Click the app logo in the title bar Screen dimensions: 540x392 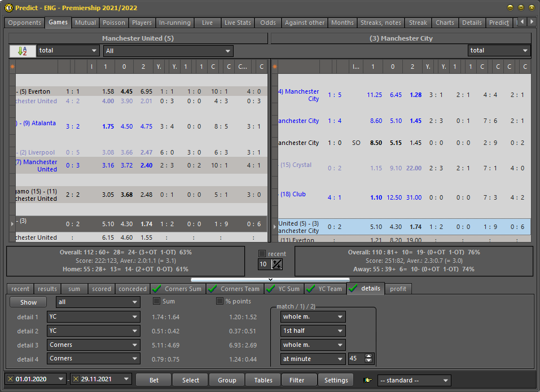[x=8, y=8]
